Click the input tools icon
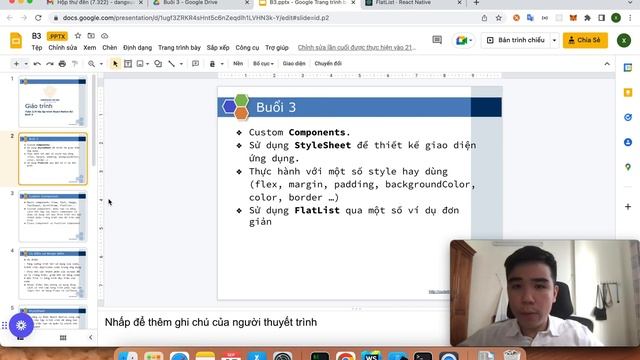 coord(212,64)
